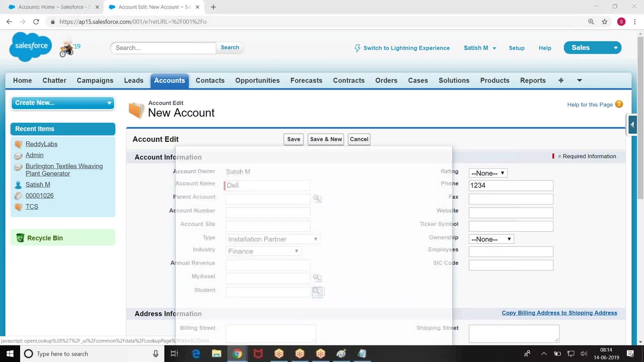Click browser back arrow
The height and width of the screenshot is (362, 644).
pos(9,22)
